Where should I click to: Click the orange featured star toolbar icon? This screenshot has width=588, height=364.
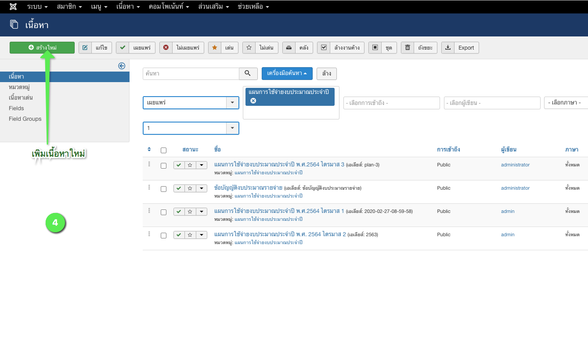215,47
